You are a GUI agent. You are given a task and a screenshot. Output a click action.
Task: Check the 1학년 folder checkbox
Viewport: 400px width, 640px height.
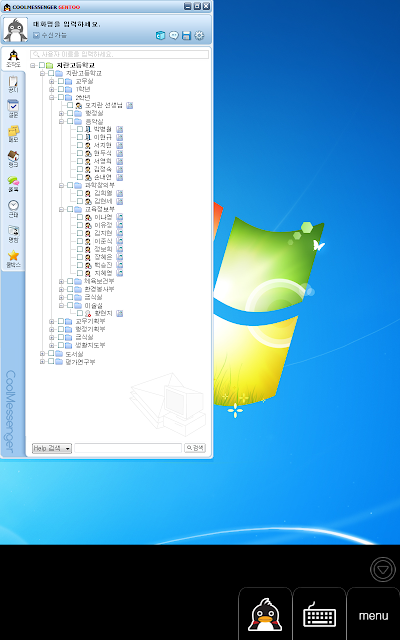(x=60, y=89)
